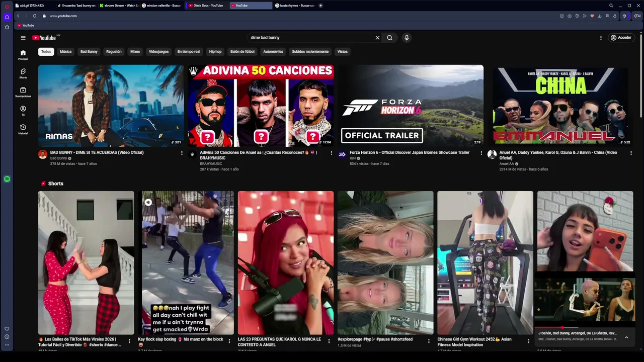Click the red heart bookmark icon

[x=592, y=16]
